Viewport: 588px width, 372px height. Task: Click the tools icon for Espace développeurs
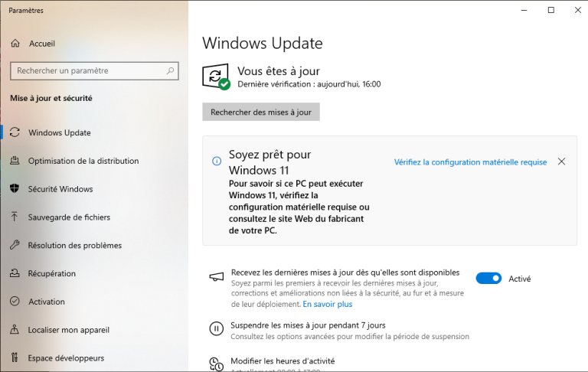click(15, 357)
